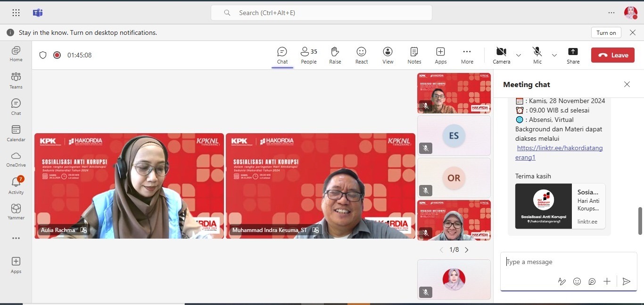Toggle the People participants panel
This screenshot has width=644, height=305.
[309, 55]
